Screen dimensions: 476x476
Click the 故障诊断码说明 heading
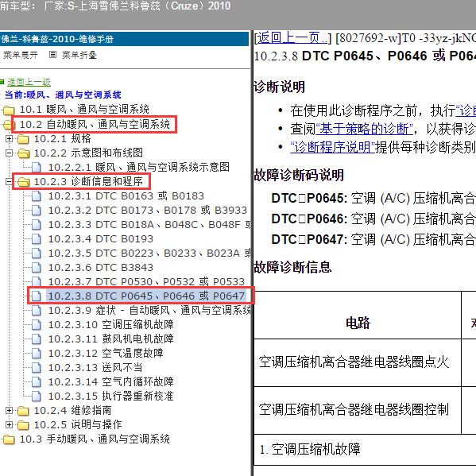pyautogui.click(x=299, y=175)
